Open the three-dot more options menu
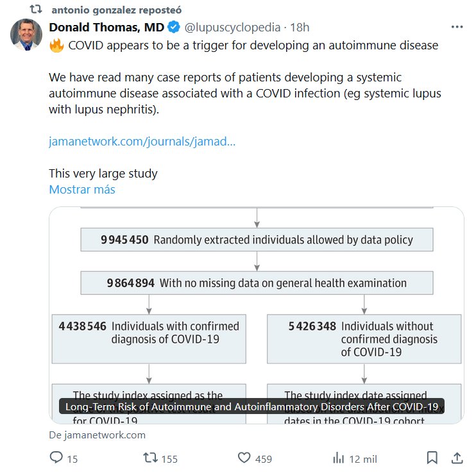The width and height of the screenshot is (476, 473). (x=457, y=27)
